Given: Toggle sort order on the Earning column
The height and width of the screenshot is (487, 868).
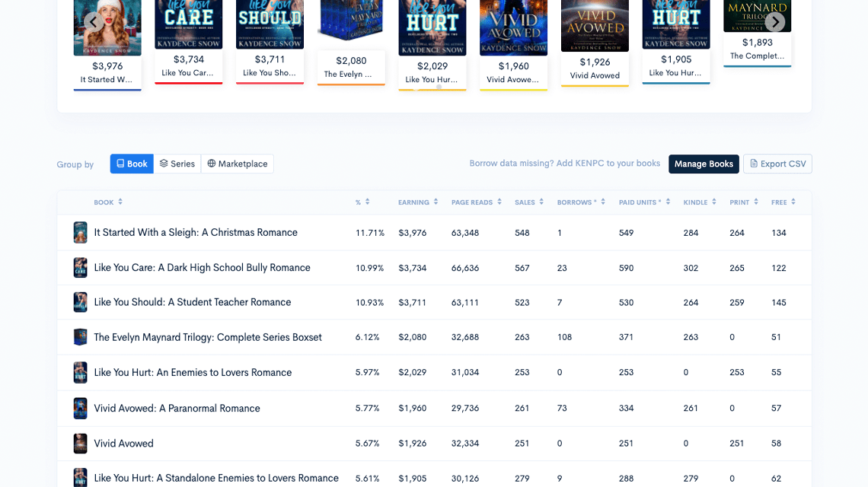Looking at the screenshot, I should [436, 202].
